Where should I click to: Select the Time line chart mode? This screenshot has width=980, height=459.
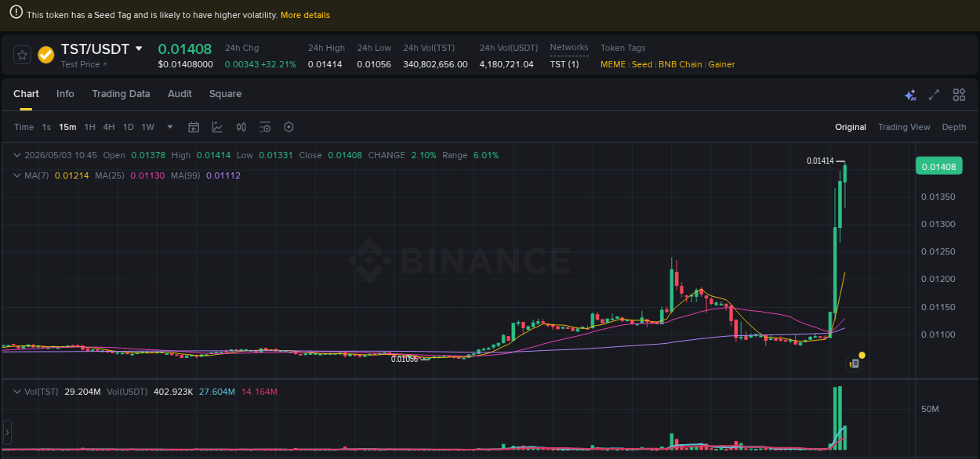(x=24, y=127)
